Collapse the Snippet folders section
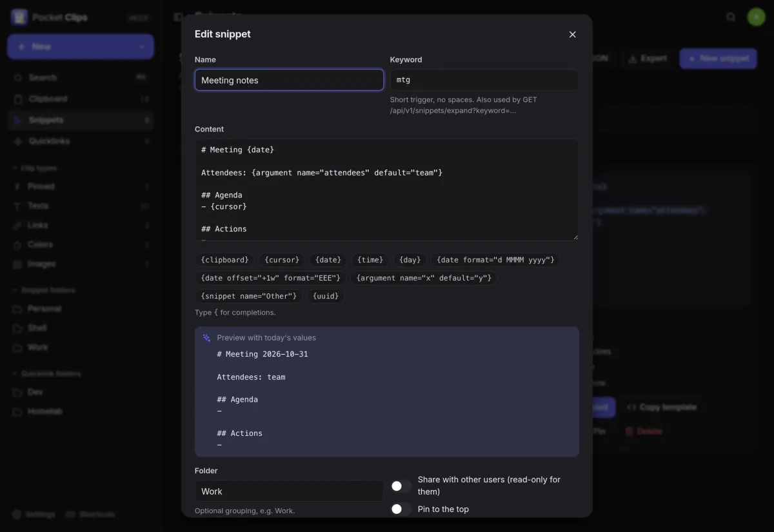 pos(44,290)
